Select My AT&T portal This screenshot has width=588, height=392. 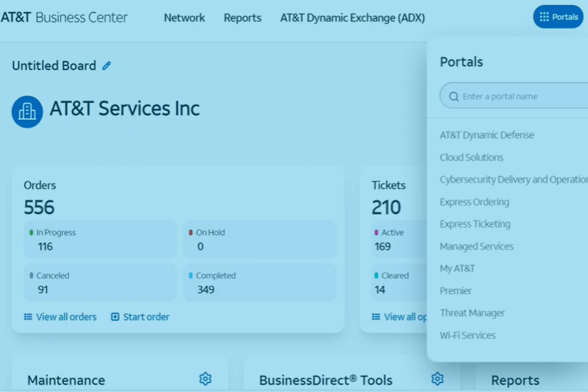pyautogui.click(x=457, y=268)
